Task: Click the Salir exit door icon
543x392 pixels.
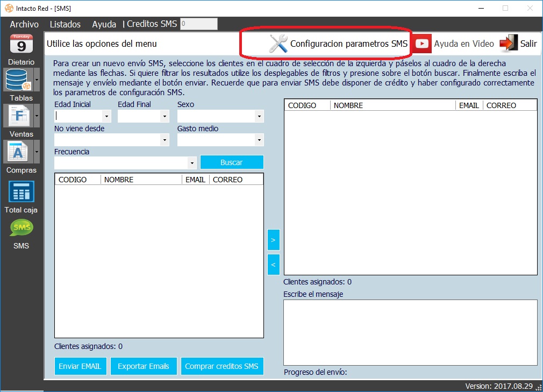Action: [x=509, y=44]
